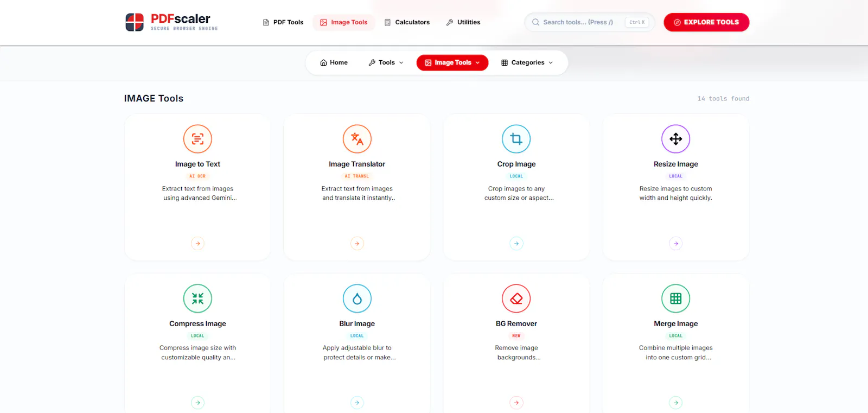Click the arrow button on Merge Image card

[x=676, y=403]
